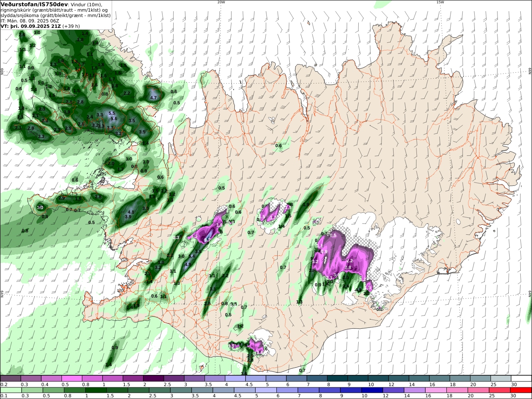Viewport: 532px width, 399px height.
Task: Pick the pale pink 16 swatch in the rain legend
Action: 436,390
